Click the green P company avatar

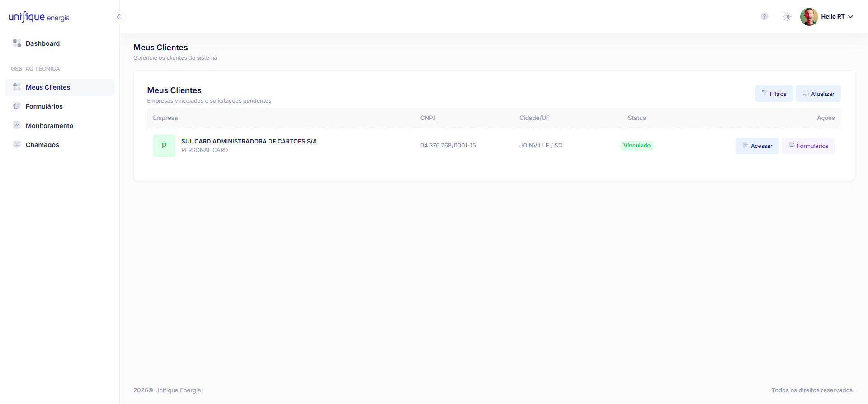click(164, 146)
